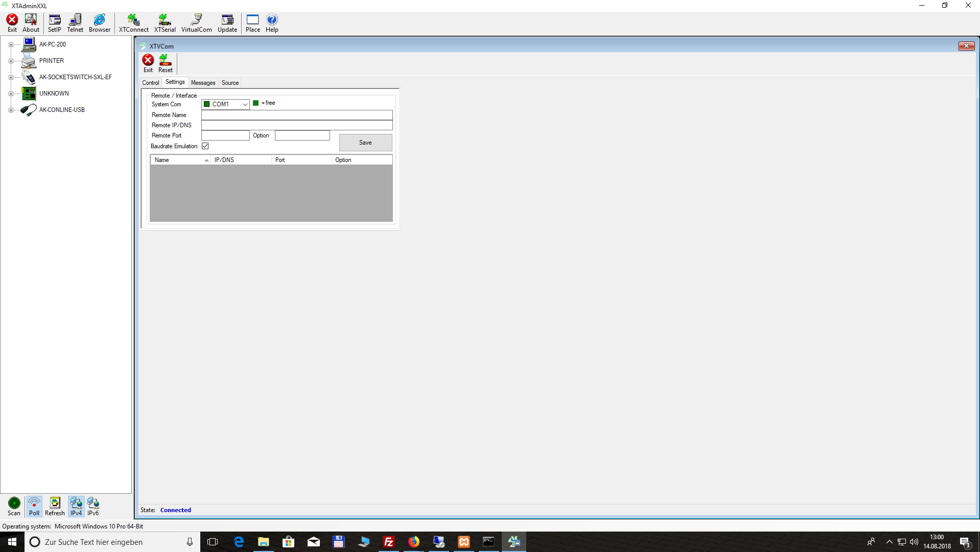Screen dimensions: 980x552
Task: Expand the AK-PC-200 tree node
Action: point(11,45)
